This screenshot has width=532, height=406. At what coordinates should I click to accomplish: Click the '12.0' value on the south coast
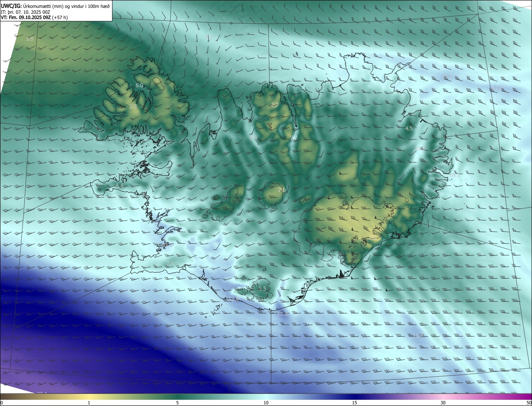click(234, 299)
